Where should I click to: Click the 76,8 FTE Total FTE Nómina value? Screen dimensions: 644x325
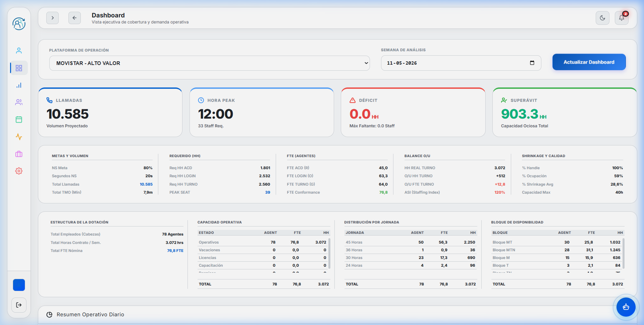175,251
